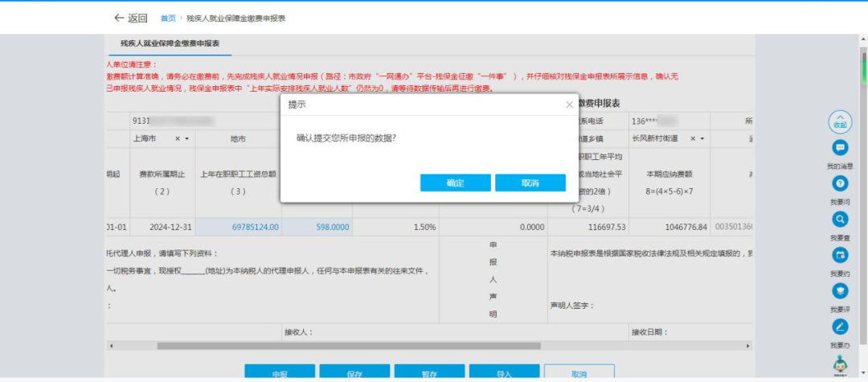Confirm submission with 确定 button
The width and height of the screenshot is (868, 382).
tap(455, 183)
